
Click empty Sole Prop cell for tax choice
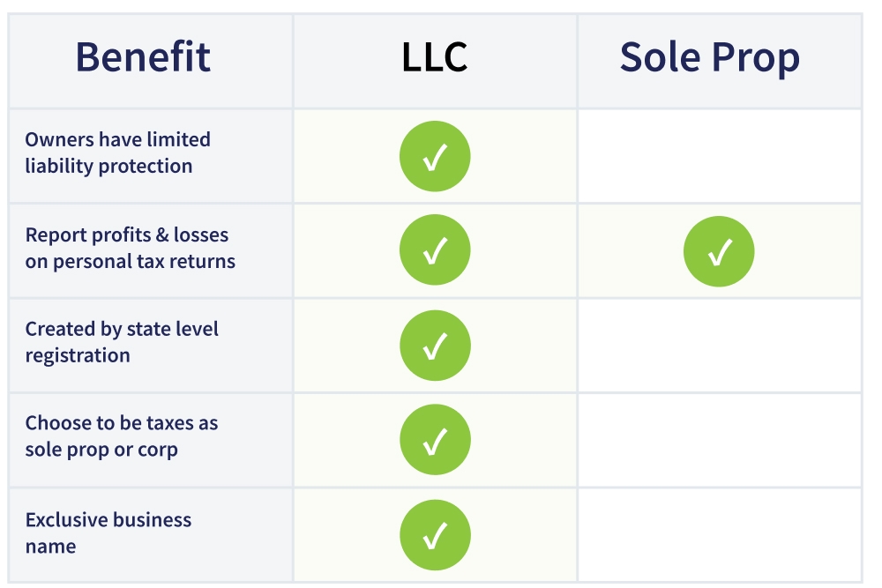point(719,440)
